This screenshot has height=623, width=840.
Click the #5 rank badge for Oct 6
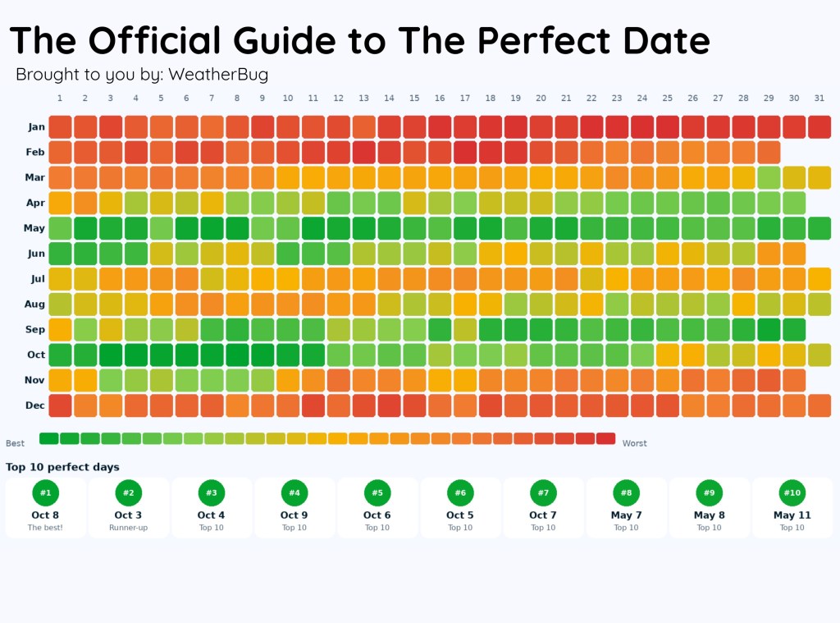[377, 492]
